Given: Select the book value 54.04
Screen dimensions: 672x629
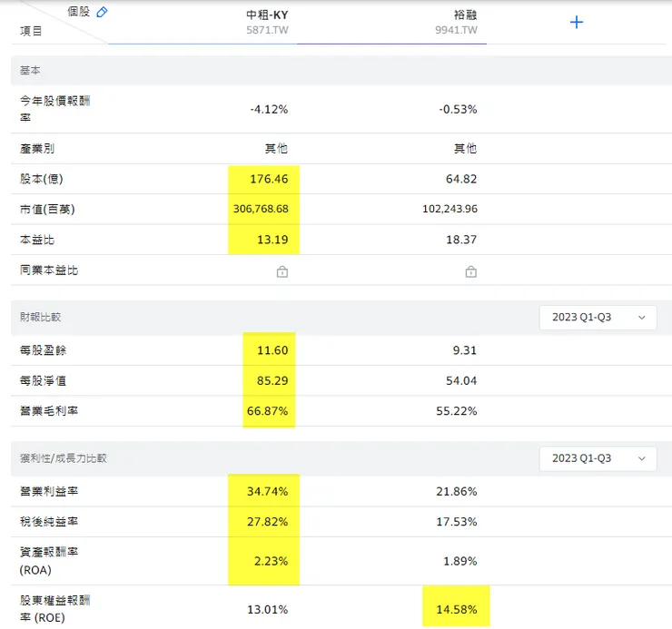Looking at the screenshot, I should [461, 380].
